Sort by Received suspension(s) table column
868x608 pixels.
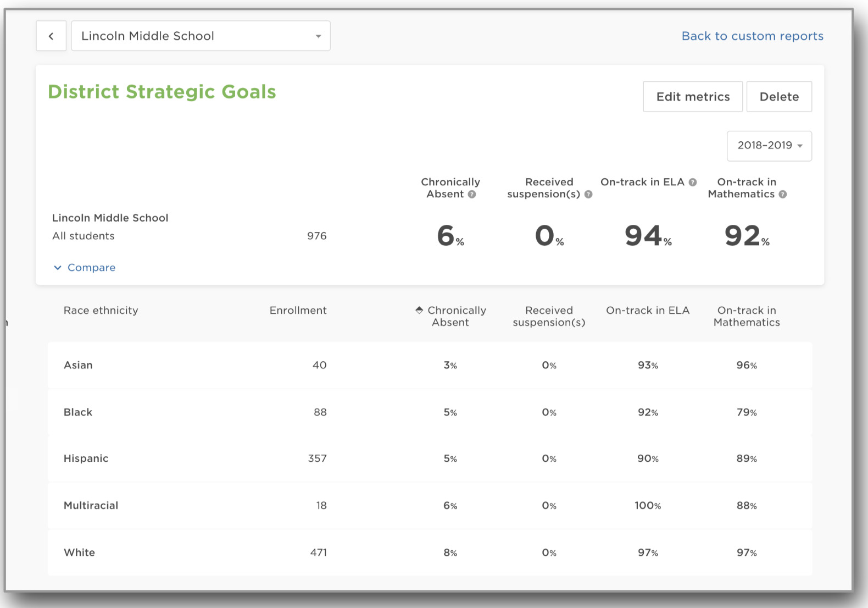click(x=549, y=317)
